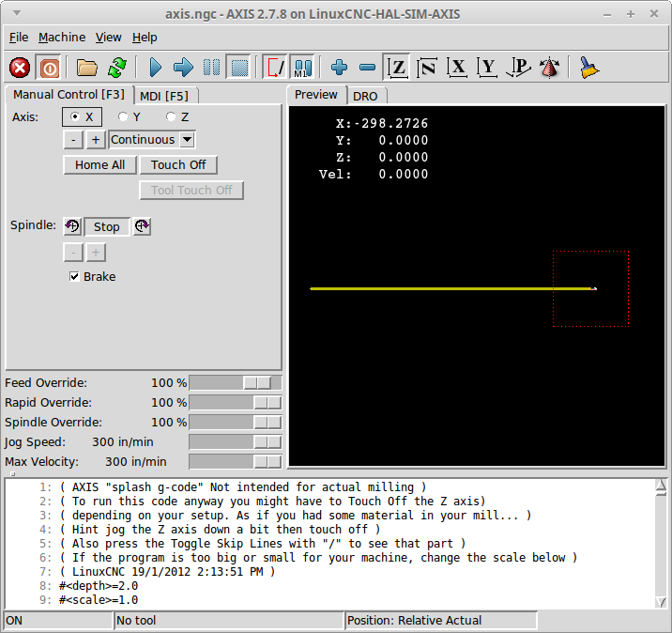
Task: Clear live plot with broom icon
Action: (x=588, y=68)
